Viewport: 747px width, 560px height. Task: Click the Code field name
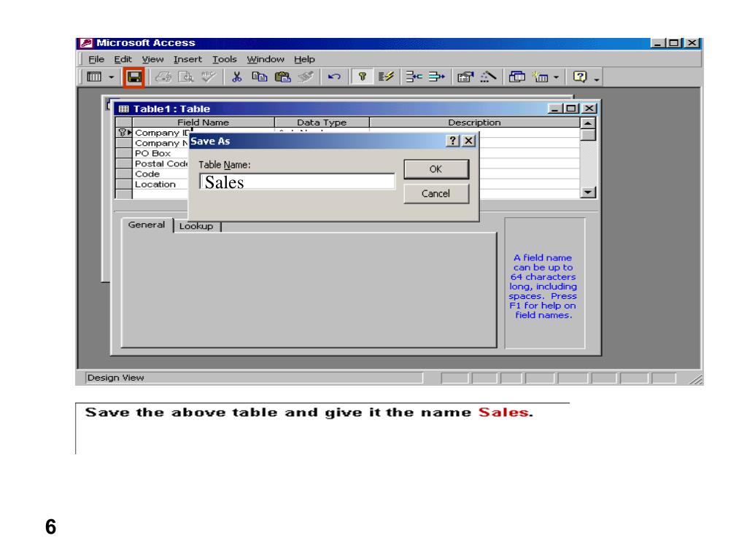(147, 174)
